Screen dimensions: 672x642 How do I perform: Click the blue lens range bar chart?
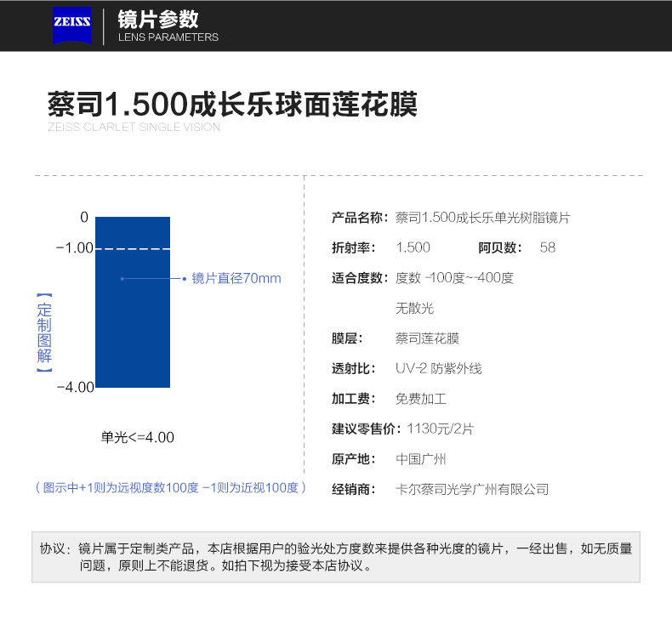[133, 302]
